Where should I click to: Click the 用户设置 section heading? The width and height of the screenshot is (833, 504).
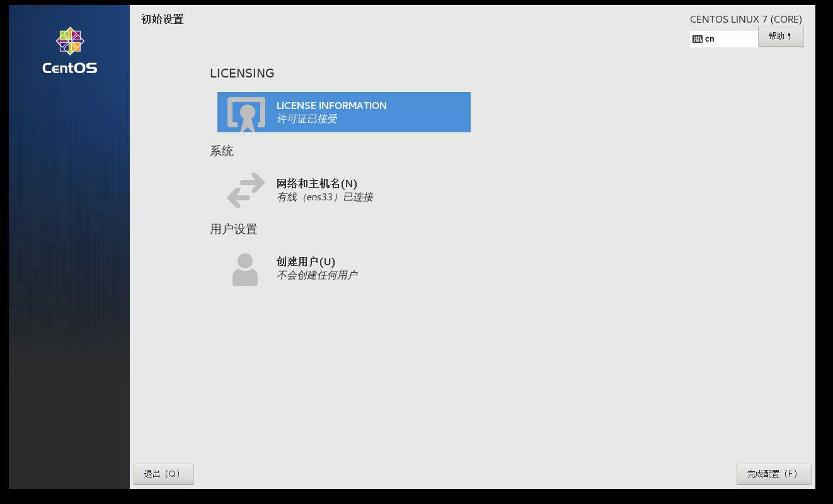click(x=234, y=229)
